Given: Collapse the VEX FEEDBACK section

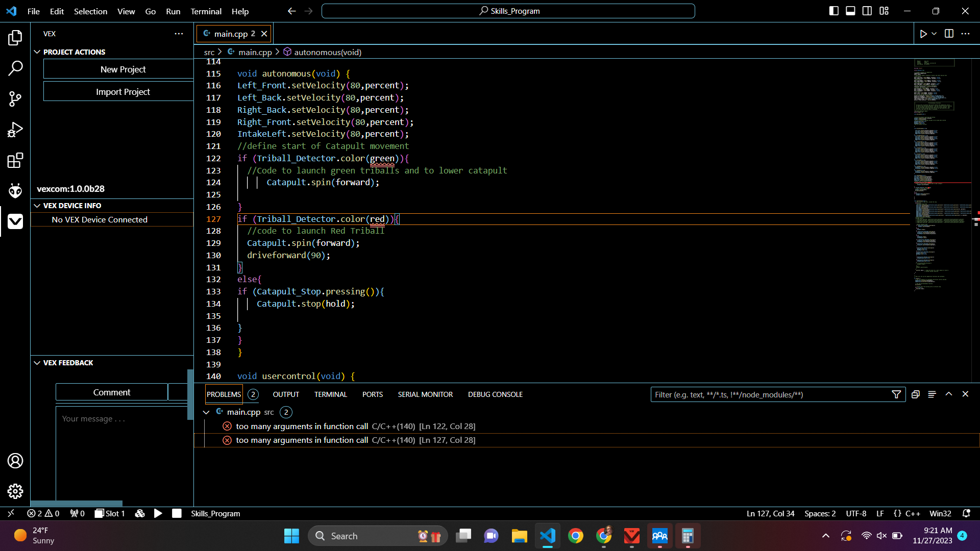Looking at the screenshot, I should [37, 363].
